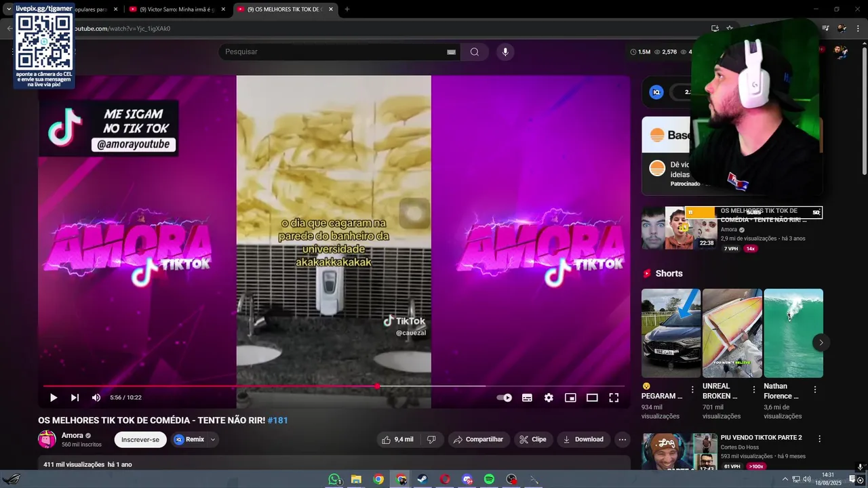Open options menu for PEGARAM Short
Image resolution: width=868 pixels, height=488 pixels.
(x=692, y=390)
